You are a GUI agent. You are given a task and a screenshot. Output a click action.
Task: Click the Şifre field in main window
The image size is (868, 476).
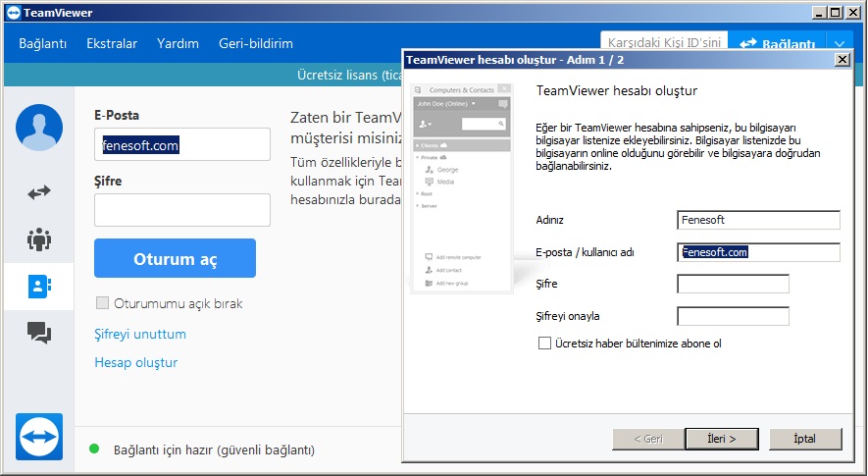tap(182, 209)
